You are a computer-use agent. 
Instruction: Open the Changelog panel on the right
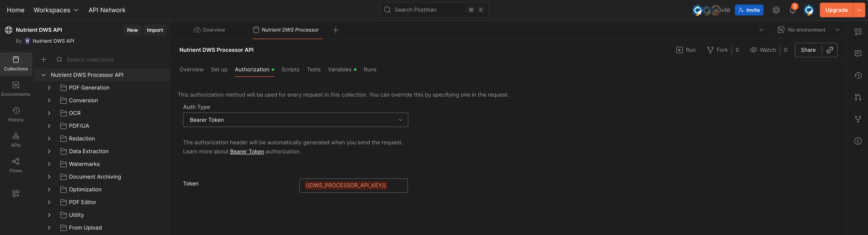pos(858,75)
